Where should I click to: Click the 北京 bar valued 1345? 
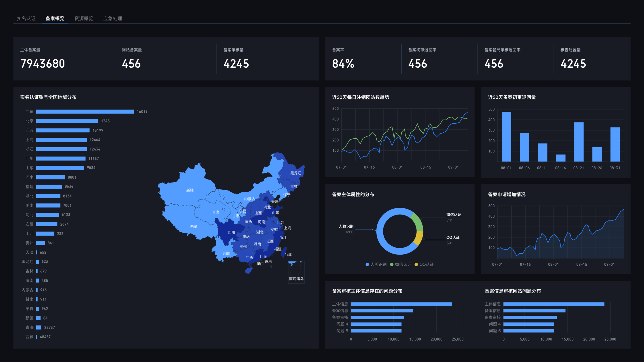pos(67,121)
